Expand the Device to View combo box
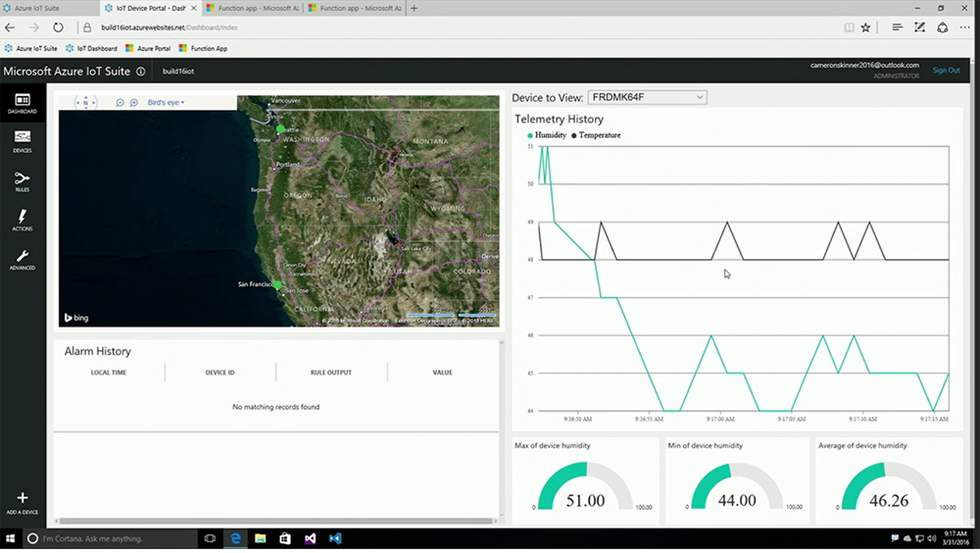Screen dimensions: 980x553 tap(647, 97)
